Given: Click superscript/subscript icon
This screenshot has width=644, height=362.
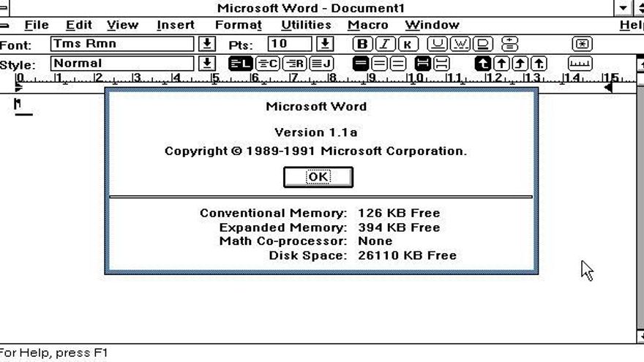Looking at the screenshot, I should [x=510, y=45].
